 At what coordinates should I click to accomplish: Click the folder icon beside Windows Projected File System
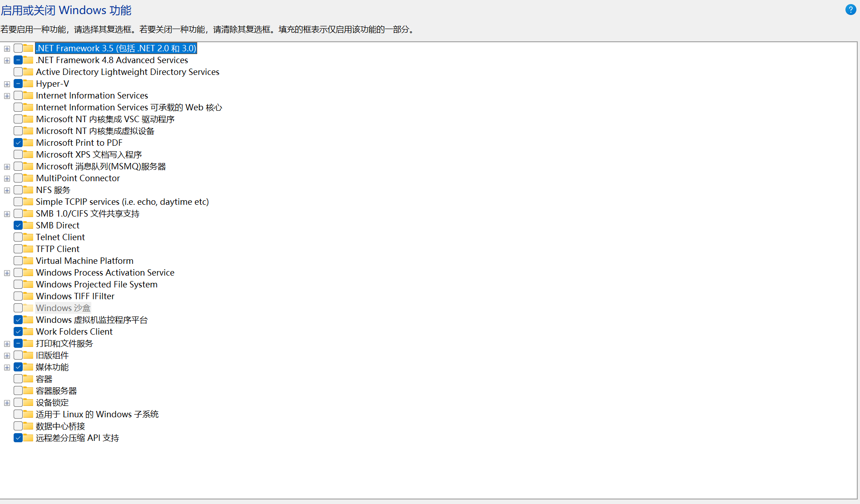pyautogui.click(x=28, y=284)
